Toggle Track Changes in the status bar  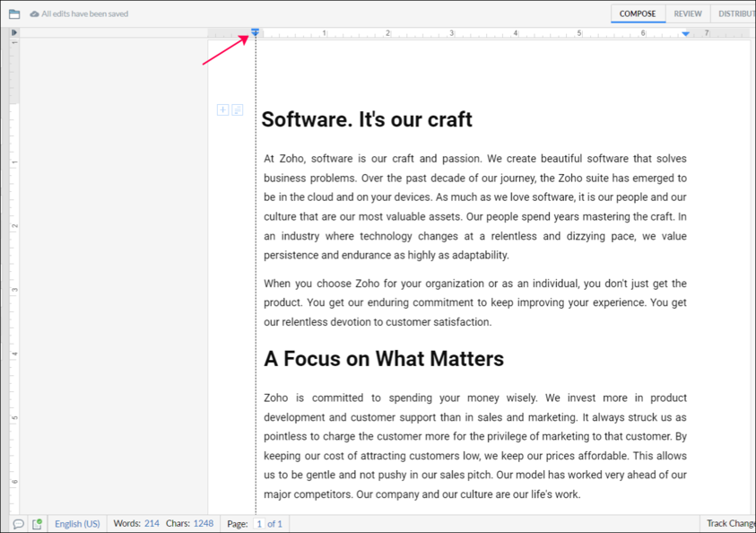click(729, 524)
